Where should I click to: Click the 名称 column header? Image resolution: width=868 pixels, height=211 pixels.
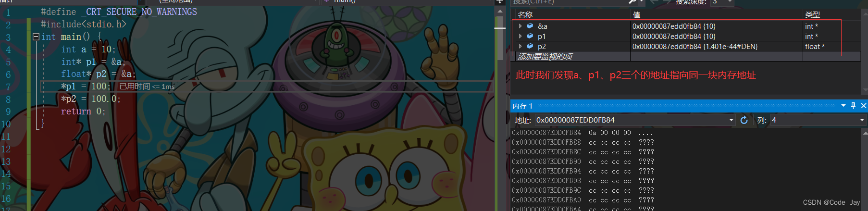tap(572, 14)
